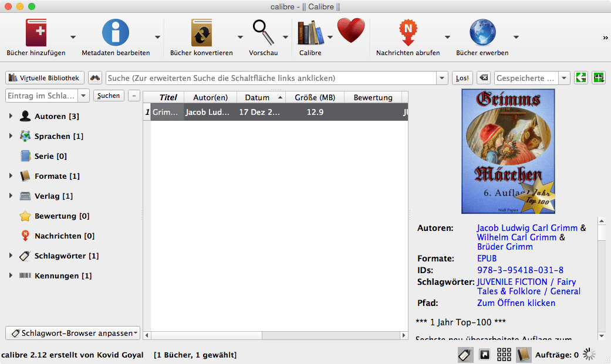Click the red heart donate icon
The width and height of the screenshot is (611, 364).
(x=351, y=30)
